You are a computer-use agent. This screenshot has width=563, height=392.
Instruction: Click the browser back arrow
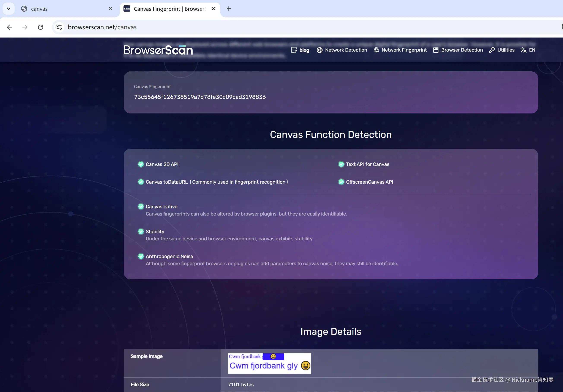(9, 27)
